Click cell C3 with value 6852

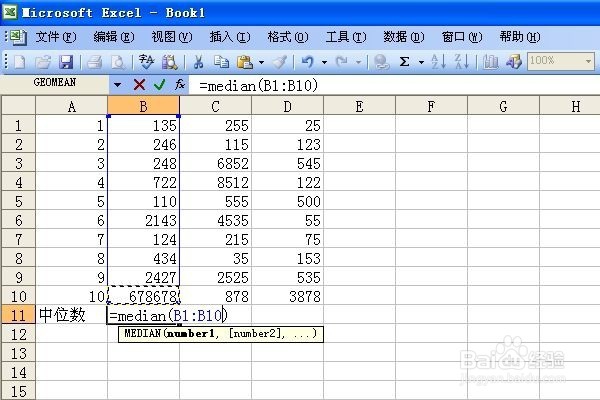(215, 163)
